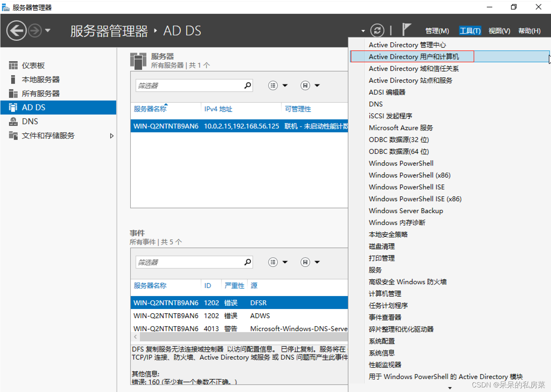Open Active Directory 用户和计算机
The width and height of the screenshot is (551, 392).
pos(414,57)
